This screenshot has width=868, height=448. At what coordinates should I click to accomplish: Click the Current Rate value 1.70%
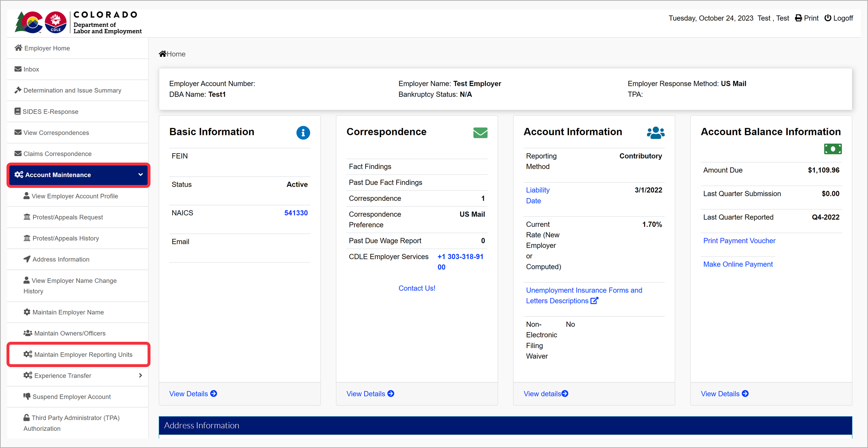(652, 224)
